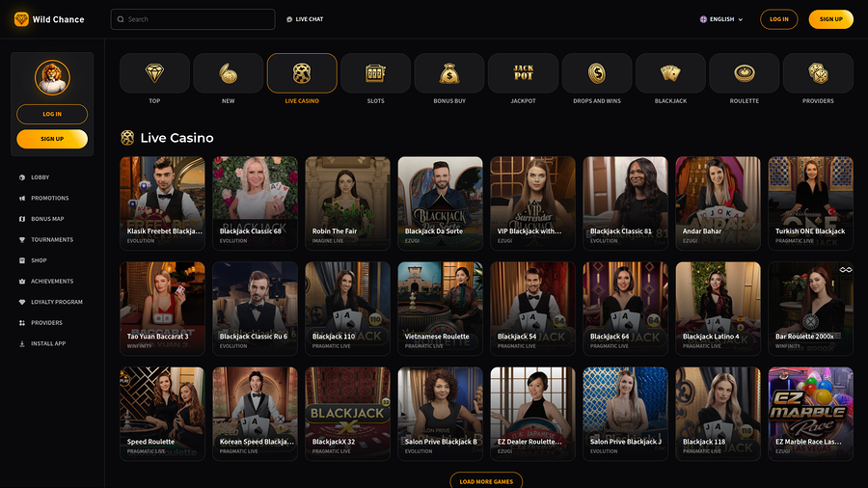Click the Providers sidebar icon
Screen dimensions: 868x488
click(22, 322)
